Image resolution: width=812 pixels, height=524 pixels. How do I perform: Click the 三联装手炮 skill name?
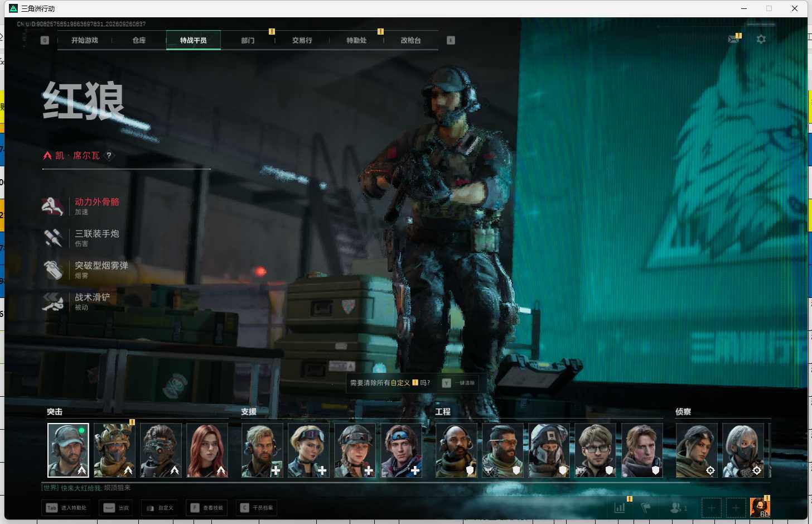click(97, 234)
